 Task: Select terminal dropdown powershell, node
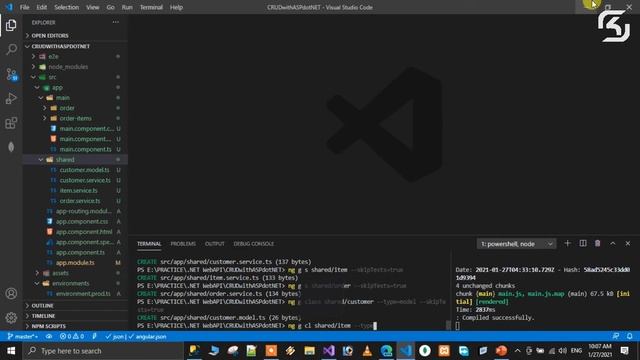[x=516, y=244]
